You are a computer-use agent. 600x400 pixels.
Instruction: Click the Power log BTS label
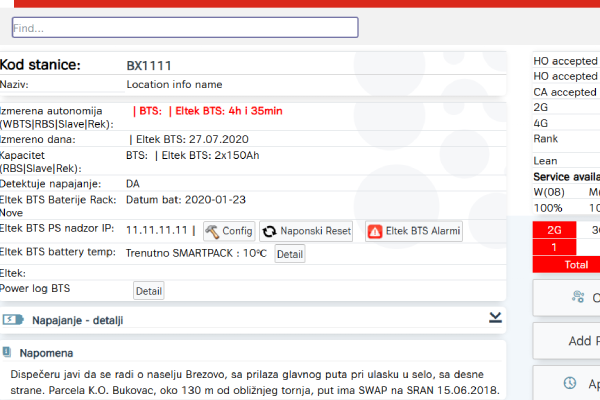click(35, 288)
